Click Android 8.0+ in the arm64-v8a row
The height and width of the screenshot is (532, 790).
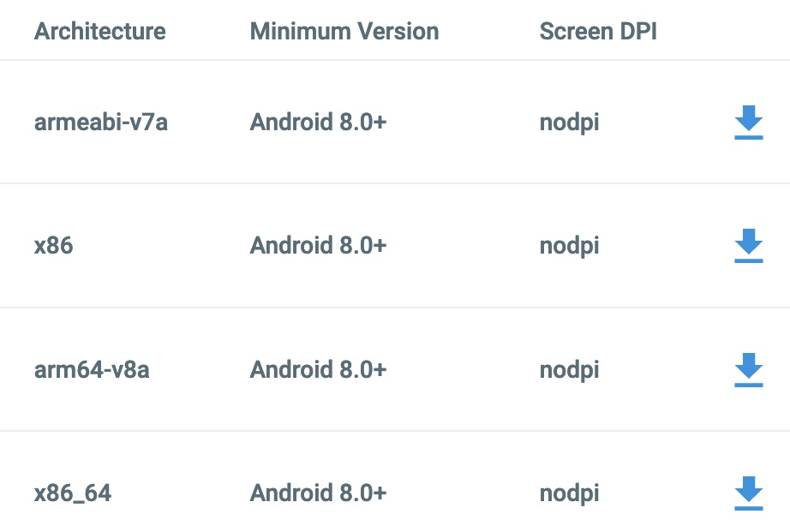click(x=318, y=370)
